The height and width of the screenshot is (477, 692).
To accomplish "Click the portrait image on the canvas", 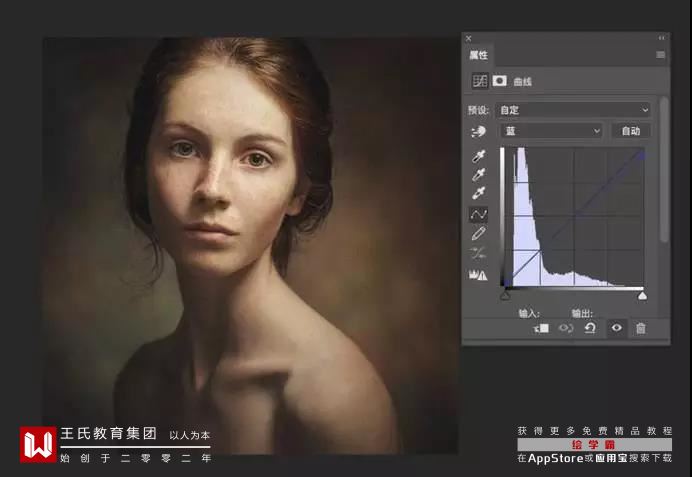I will (250, 245).
